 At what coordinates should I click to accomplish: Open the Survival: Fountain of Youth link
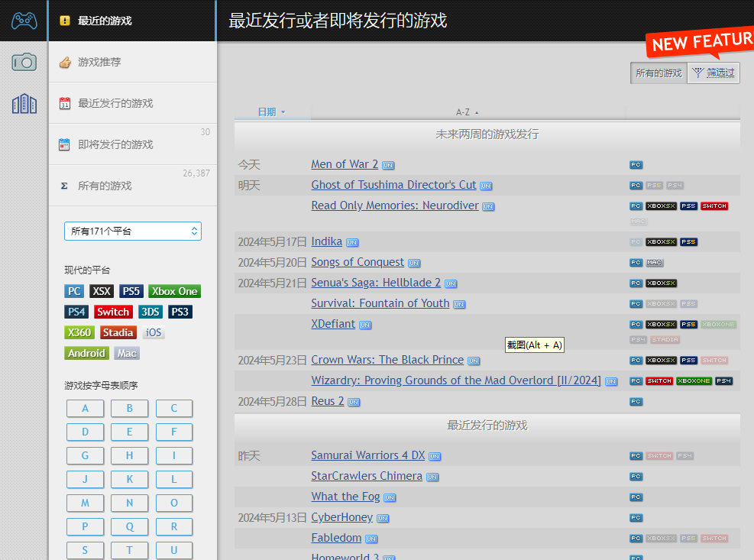(x=380, y=303)
